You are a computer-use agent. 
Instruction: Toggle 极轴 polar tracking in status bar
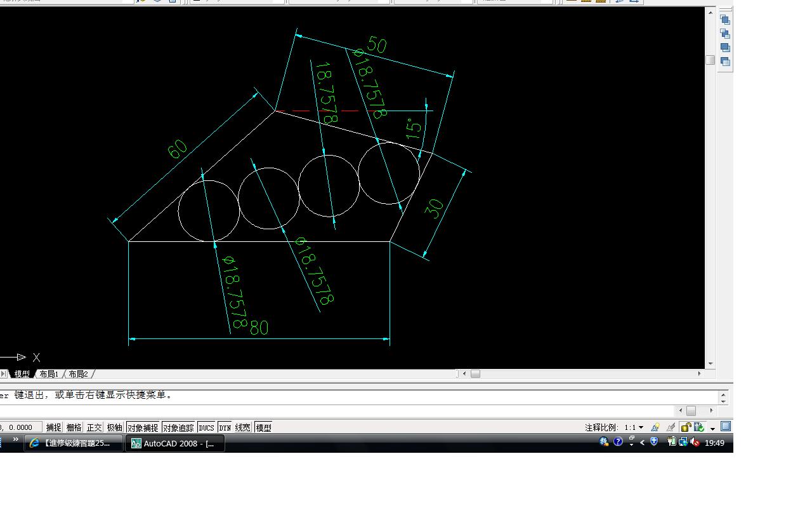click(x=115, y=427)
